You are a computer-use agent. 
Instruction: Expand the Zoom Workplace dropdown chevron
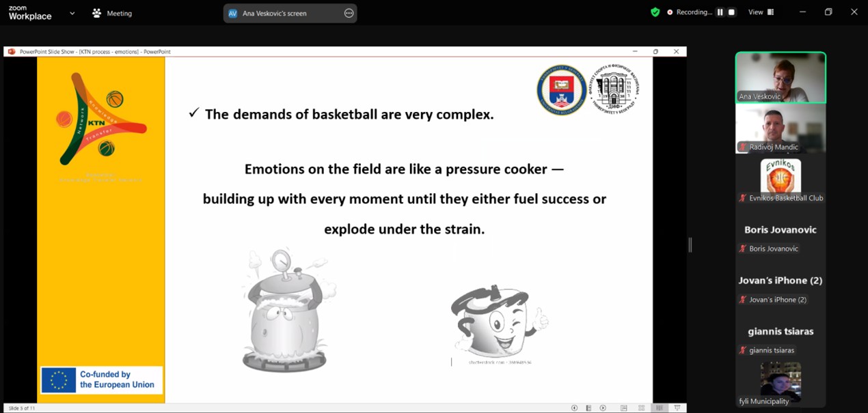[x=72, y=13]
